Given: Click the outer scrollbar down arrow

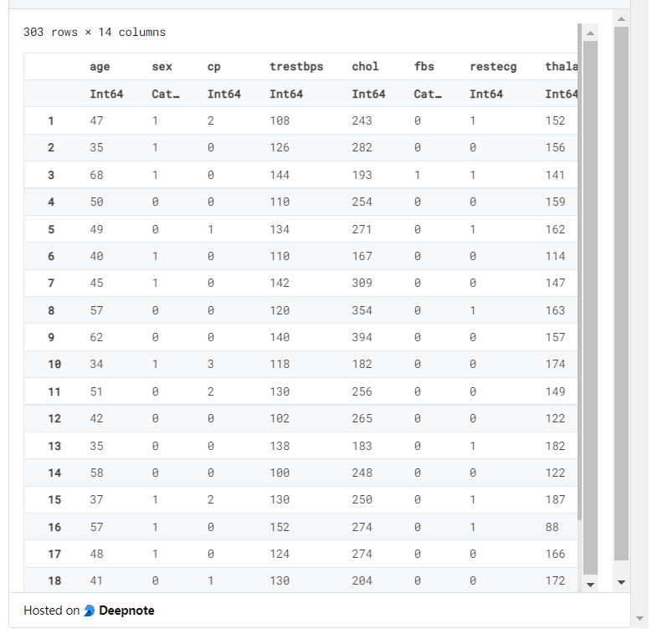Looking at the screenshot, I should tap(621, 582).
